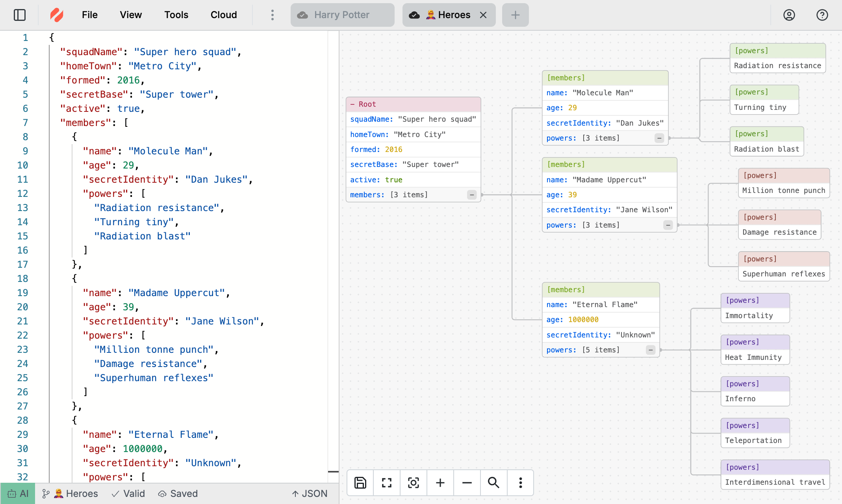Click editor line 29 "Eternal Flame"
Screen dimensions: 842x504
[x=150, y=435]
